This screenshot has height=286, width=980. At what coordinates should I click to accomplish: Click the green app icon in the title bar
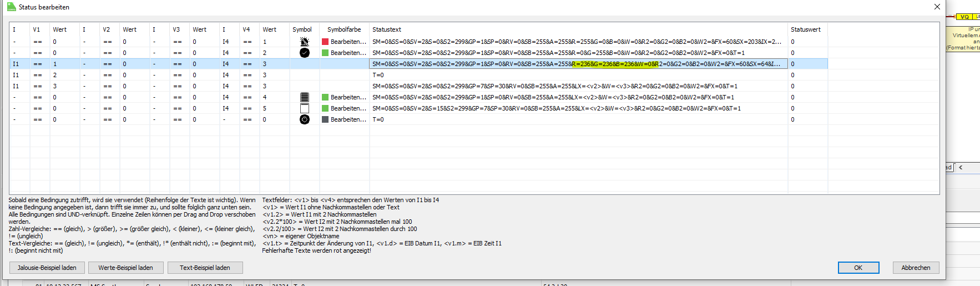click(11, 7)
